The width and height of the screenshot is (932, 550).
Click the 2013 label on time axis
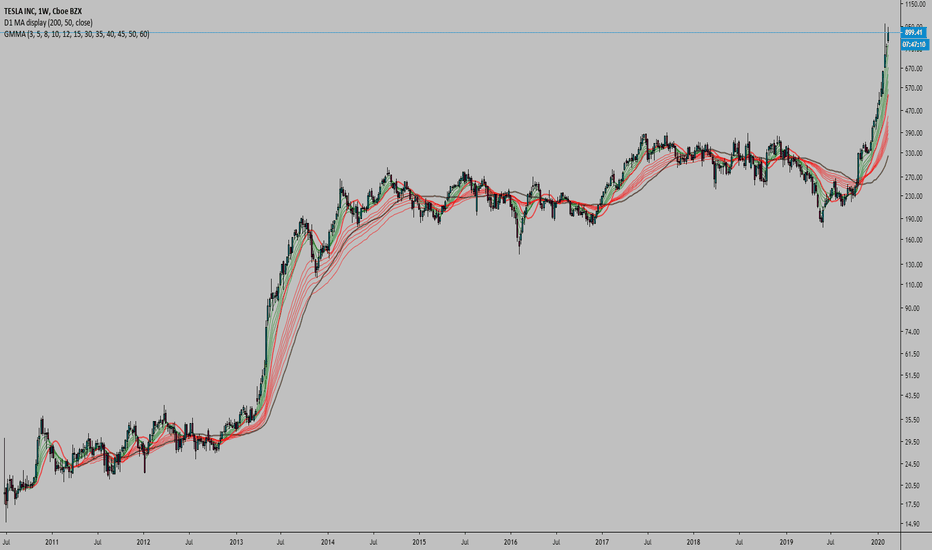click(x=236, y=542)
